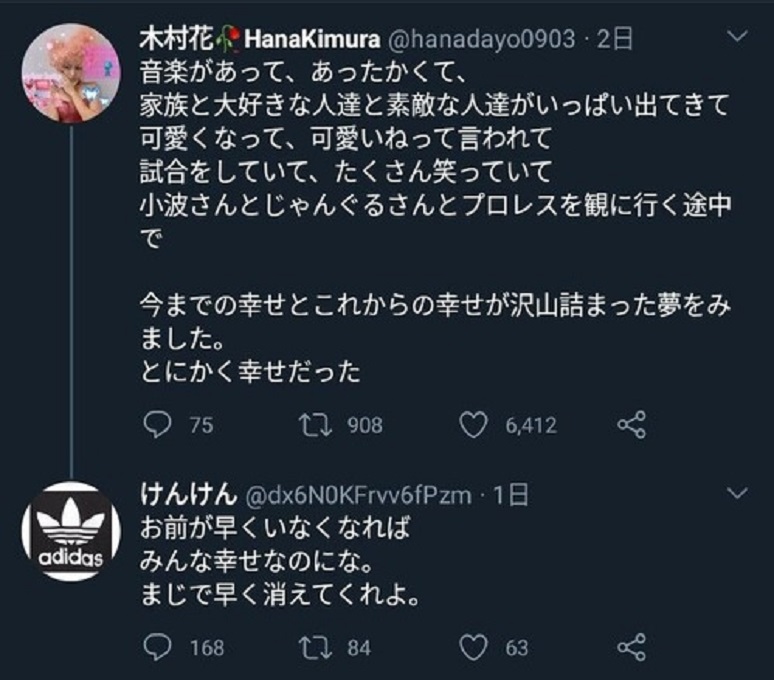Like the tweet with 6,412 likes
The height and width of the screenshot is (680, 774).
tap(473, 426)
